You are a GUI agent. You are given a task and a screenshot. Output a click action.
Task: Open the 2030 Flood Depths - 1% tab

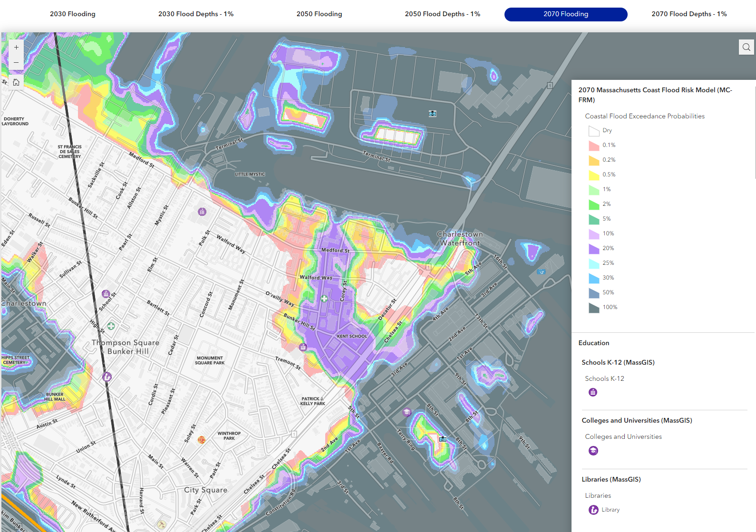tap(196, 14)
